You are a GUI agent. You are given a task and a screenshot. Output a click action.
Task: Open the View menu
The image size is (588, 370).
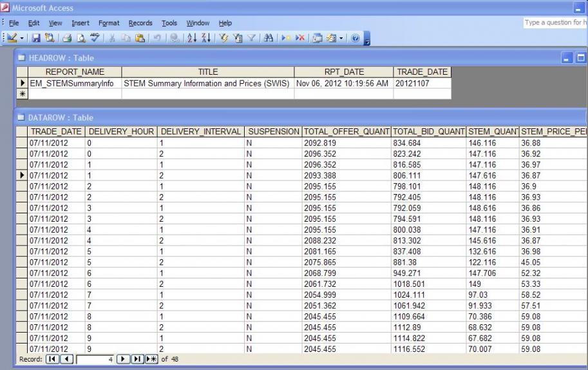coord(55,23)
